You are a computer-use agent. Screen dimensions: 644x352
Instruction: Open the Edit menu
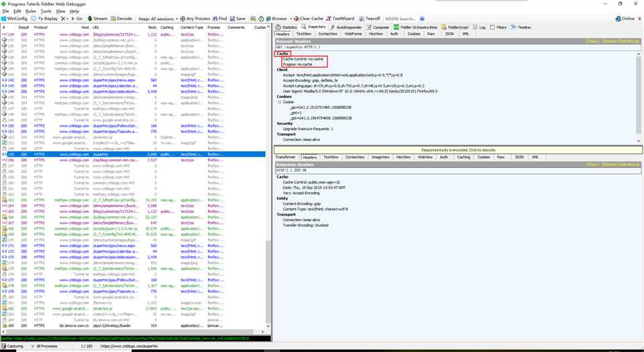pyautogui.click(x=17, y=11)
